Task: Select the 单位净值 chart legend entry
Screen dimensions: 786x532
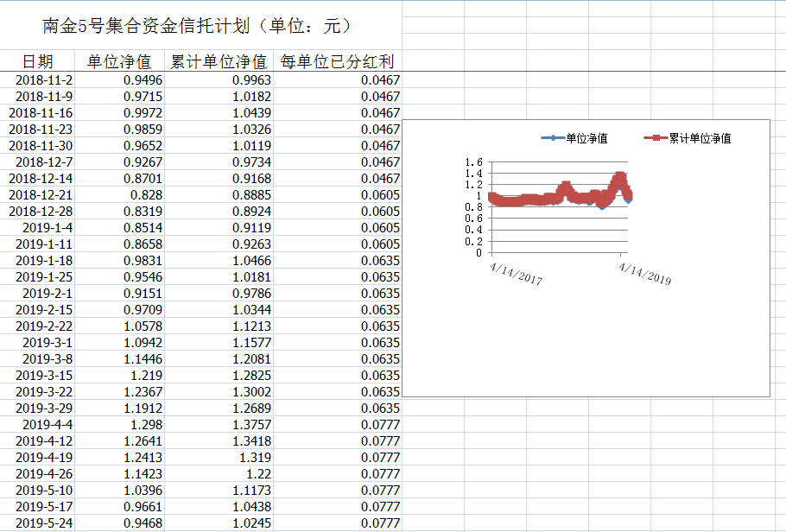Action: [x=574, y=138]
